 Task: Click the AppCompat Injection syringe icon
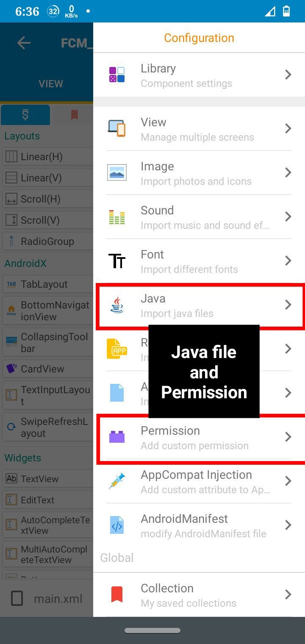117,481
